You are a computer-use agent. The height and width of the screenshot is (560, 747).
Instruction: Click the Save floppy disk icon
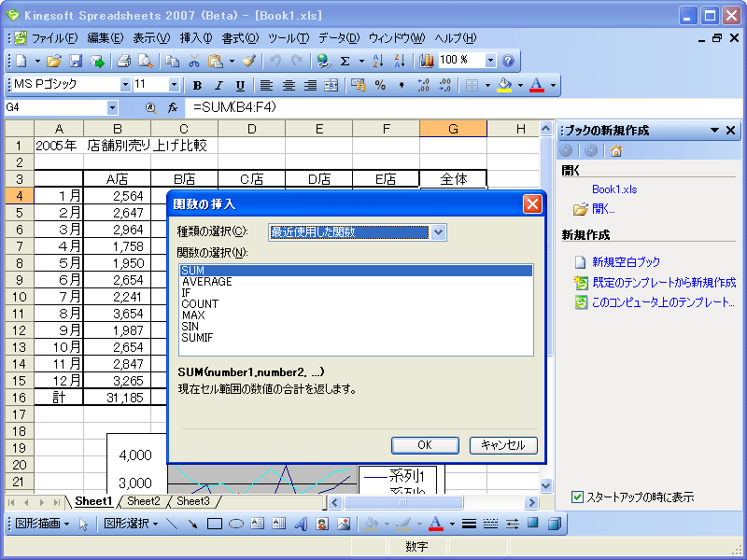[76, 61]
